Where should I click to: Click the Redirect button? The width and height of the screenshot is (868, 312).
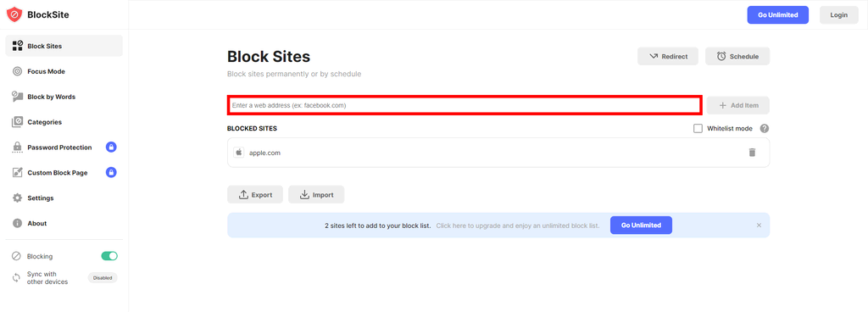pos(668,57)
